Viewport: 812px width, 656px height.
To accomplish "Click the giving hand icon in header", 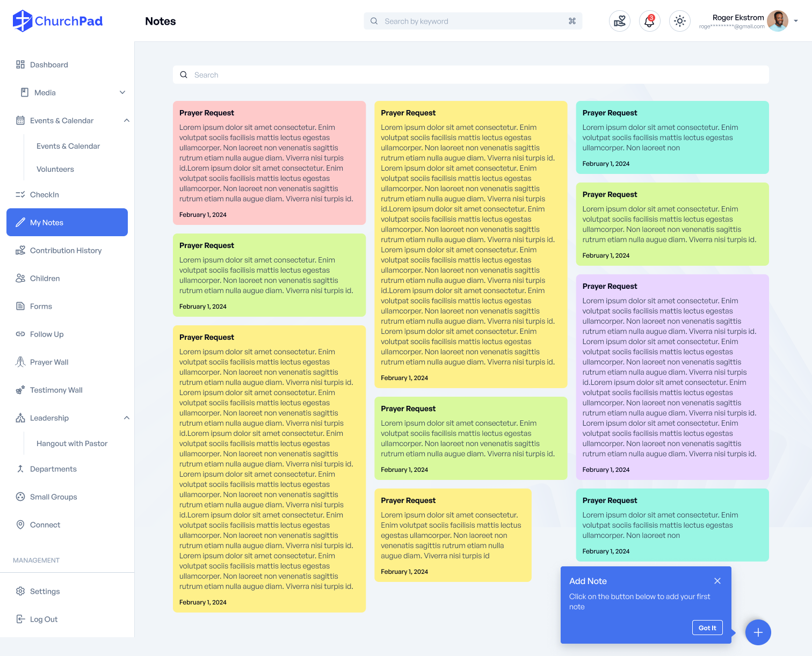I will 620,21.
